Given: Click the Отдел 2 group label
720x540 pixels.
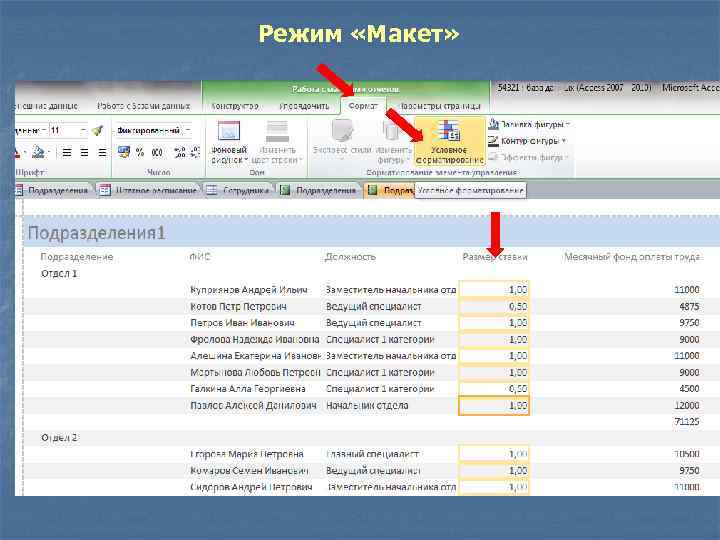Looking at the screenshot, I should pyautogui.click(x=59, y=438).
